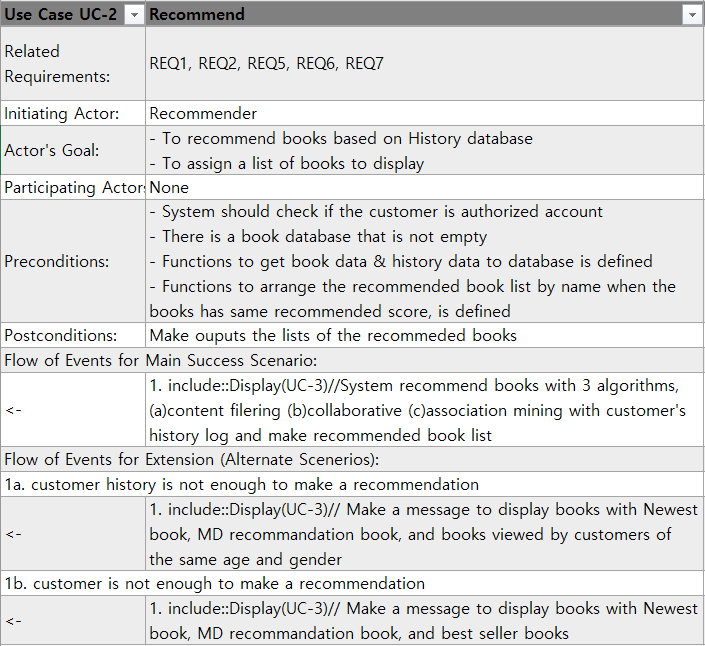
Task: Select the '1b. customer is not enough' row
Action: pos(352,584)
